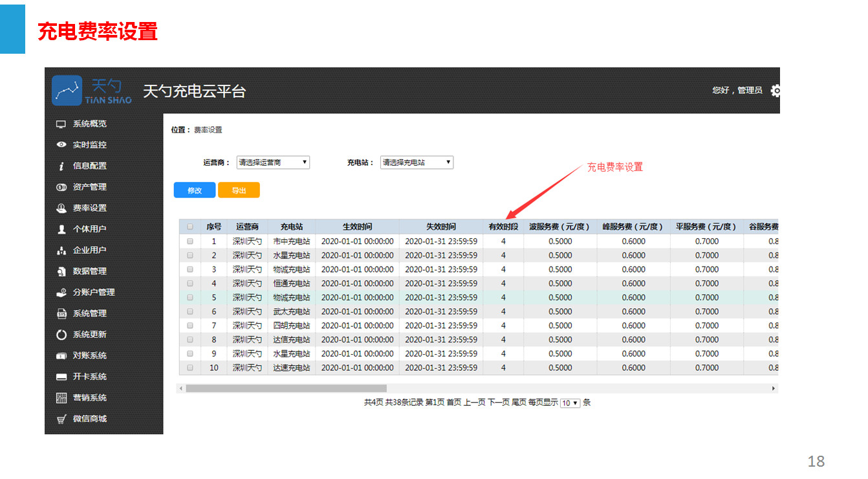The width and height of the screenshot is (868, 479).
Task: Click the 系统概览 monitor icon in sidebar
Action: click(61, 124)
